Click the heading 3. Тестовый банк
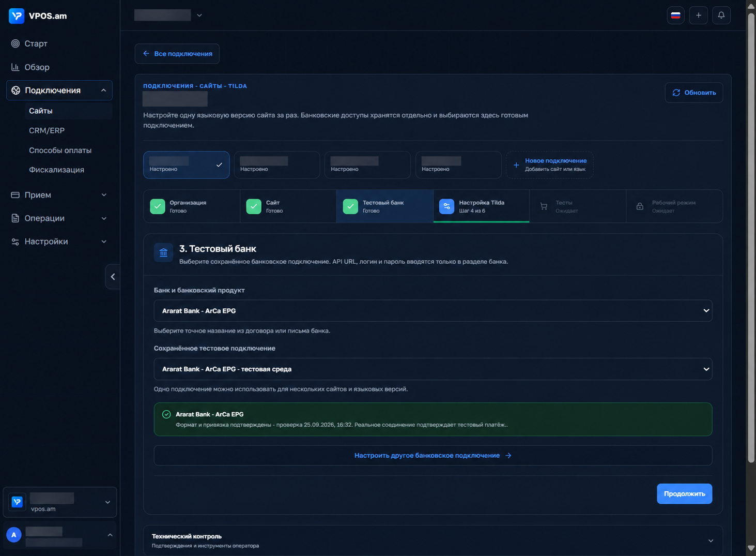756x556 pixels. (x=218, y=249)
